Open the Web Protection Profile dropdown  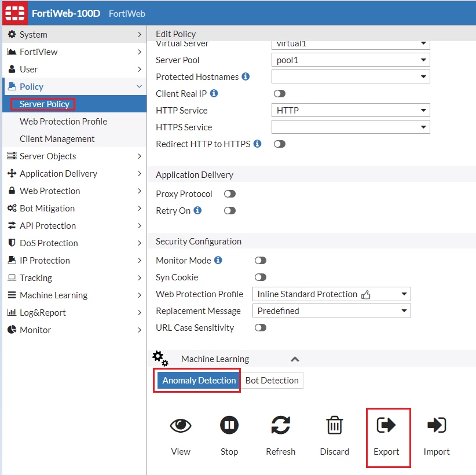331,294
